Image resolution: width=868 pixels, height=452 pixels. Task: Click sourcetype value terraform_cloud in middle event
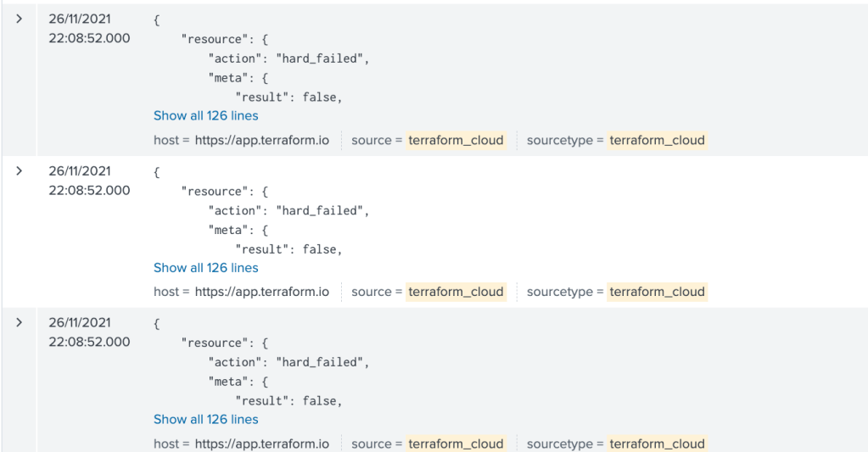(657, 292)
